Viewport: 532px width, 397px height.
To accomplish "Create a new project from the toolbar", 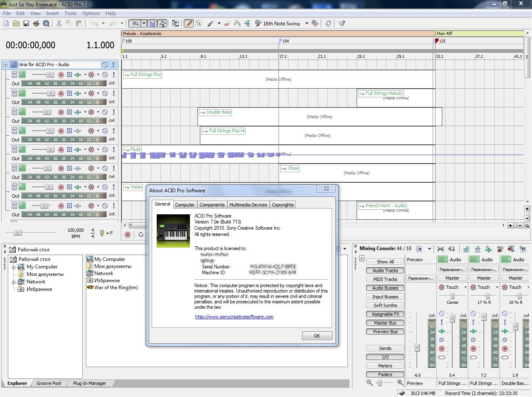I will 6,23.
